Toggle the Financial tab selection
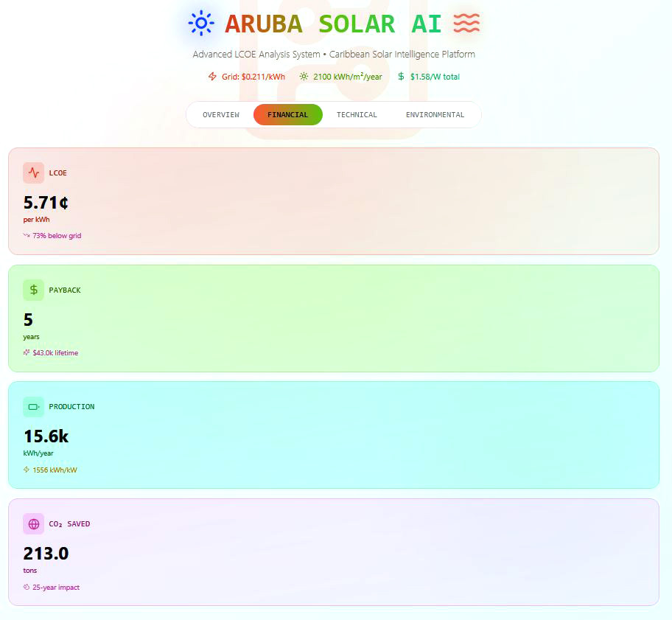 coord(287,114)
